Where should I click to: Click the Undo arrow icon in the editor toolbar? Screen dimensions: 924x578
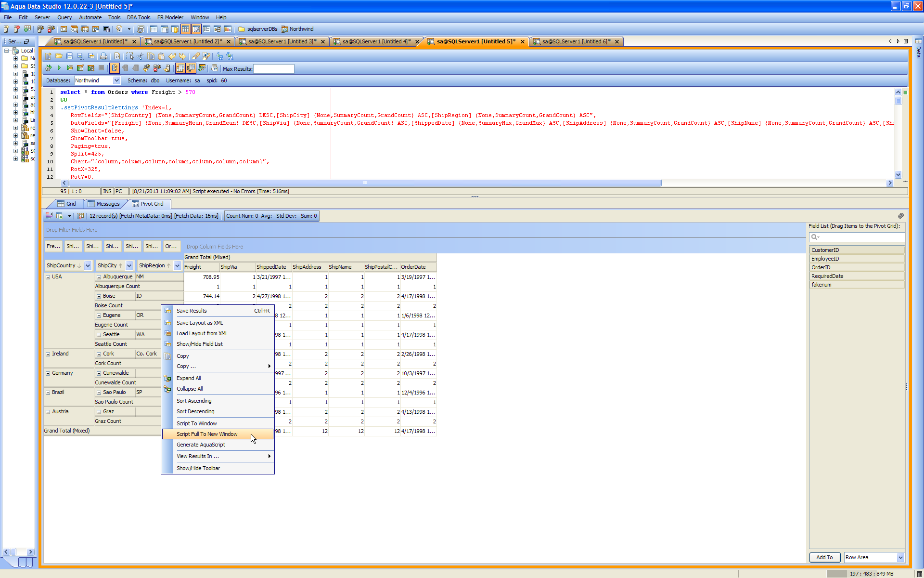click(x=172, y=56)
